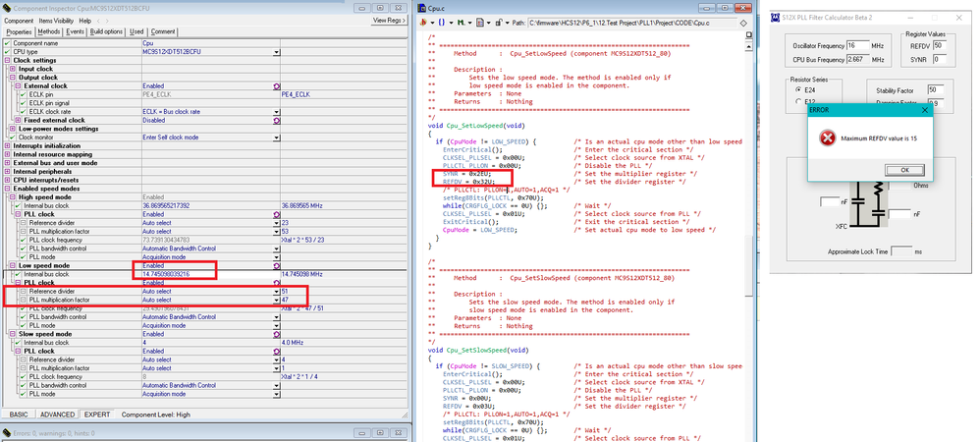Image resolution: width=980 pixels, height=442 pixels.
Task: Open the markers icon in Cpu.c toolbar
Action: [x=460, y=23]
